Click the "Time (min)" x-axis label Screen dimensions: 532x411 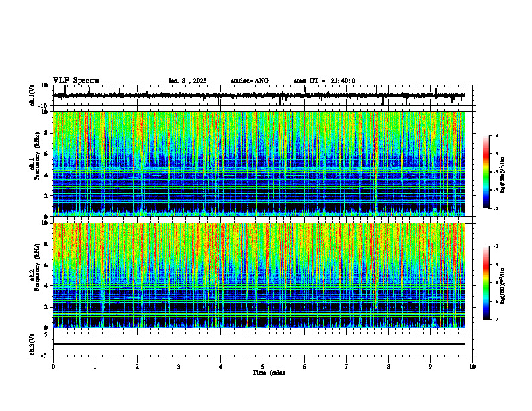tap(269, 373)
